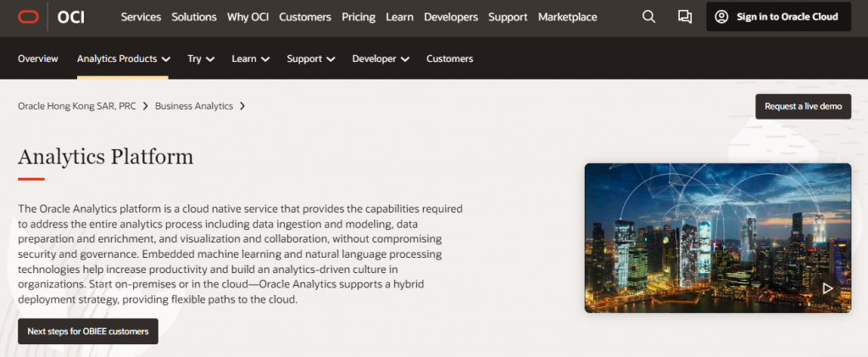This screenshot has height=357, width=868.
Task: Expand the Try dropdown menu
Action: [x=201, y=59]
